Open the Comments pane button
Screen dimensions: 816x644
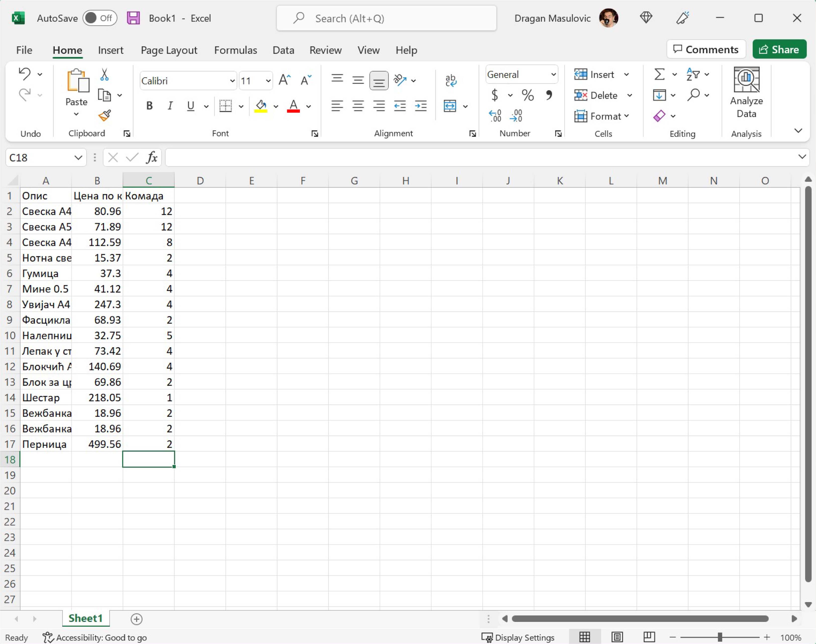[x=706, y=49]
